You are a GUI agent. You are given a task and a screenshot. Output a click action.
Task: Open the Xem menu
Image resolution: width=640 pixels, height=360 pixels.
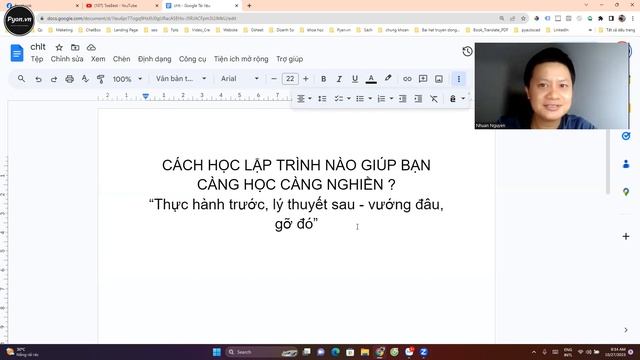98,59
